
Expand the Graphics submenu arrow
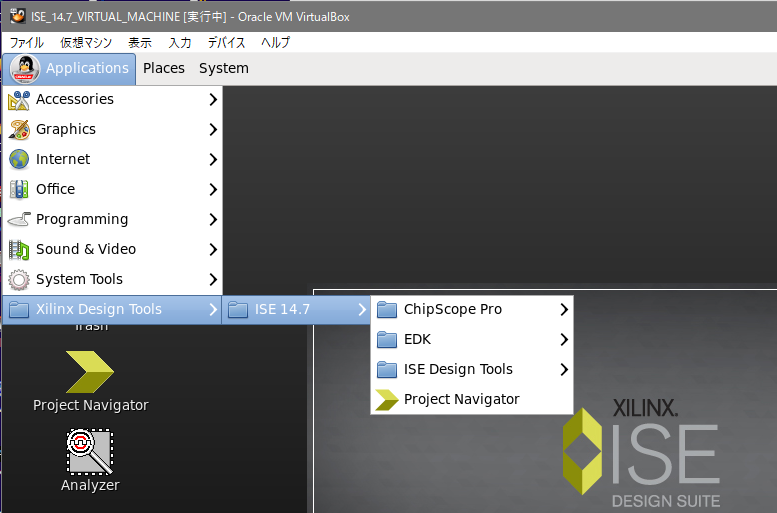click(x=213, y=129)
